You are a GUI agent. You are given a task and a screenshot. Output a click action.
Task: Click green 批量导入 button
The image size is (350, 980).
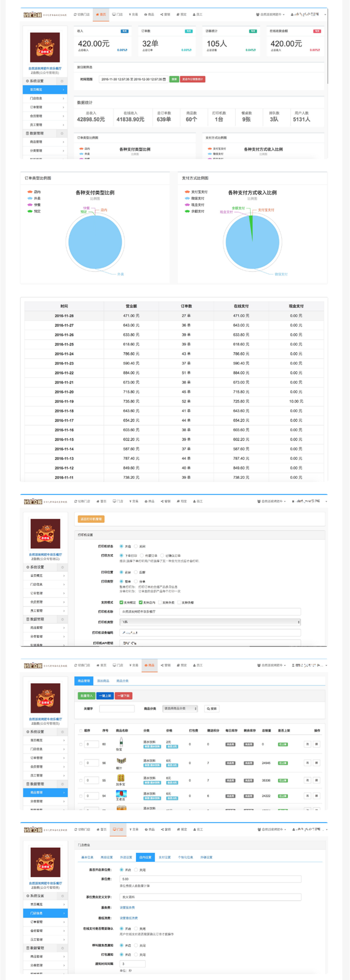(86, 696)
